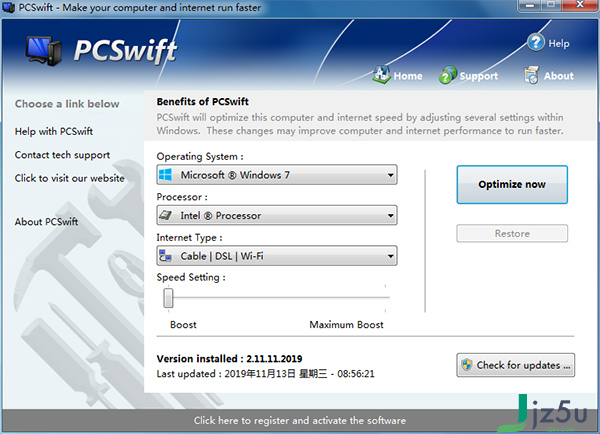Click the Benefits of PCSwift heading

pos(202,102)
